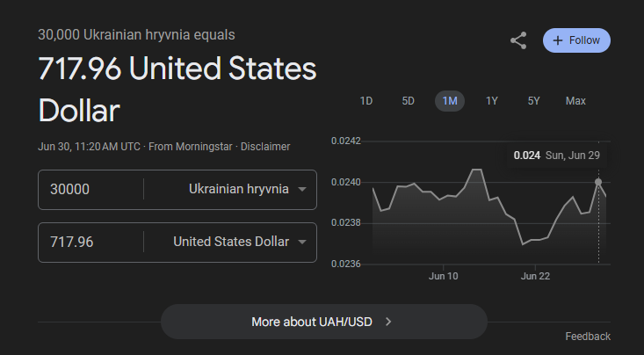Viewport: 644px width, 355px height.
Task: Click the "From Morningstar" text
Action: (190, 147)
